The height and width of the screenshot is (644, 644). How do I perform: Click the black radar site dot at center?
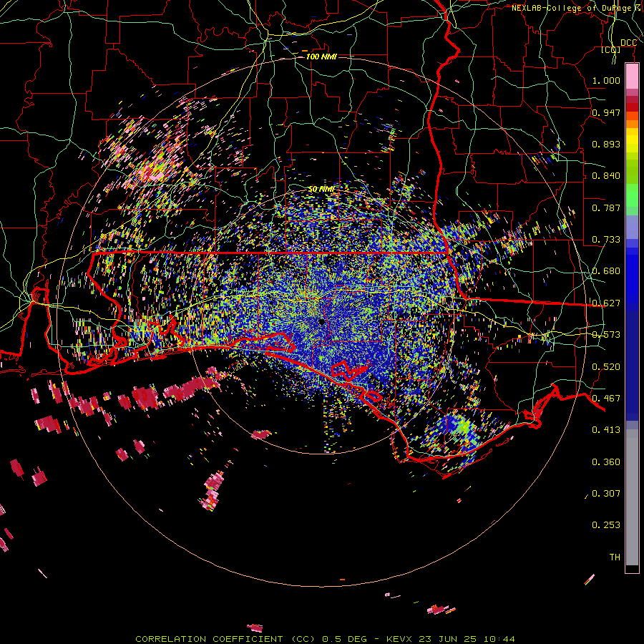(x=321, y=322)
